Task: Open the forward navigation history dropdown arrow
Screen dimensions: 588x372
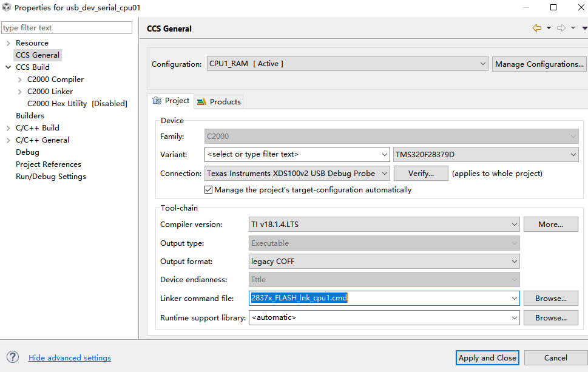Action: 573,28
